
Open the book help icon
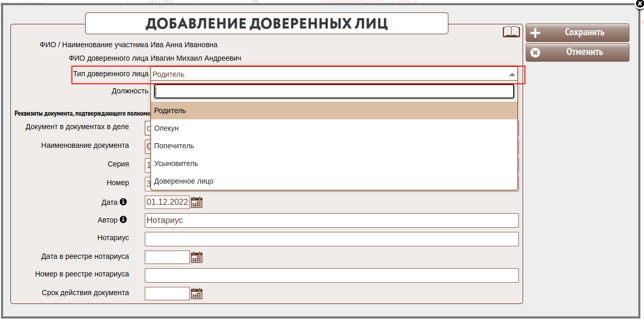coord(511,32)
